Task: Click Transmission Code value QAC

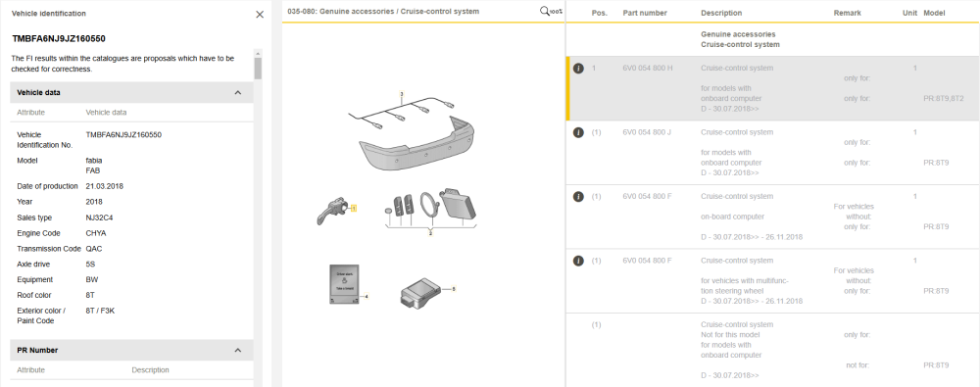Action: pyautogui.click(x=94, y=249)
